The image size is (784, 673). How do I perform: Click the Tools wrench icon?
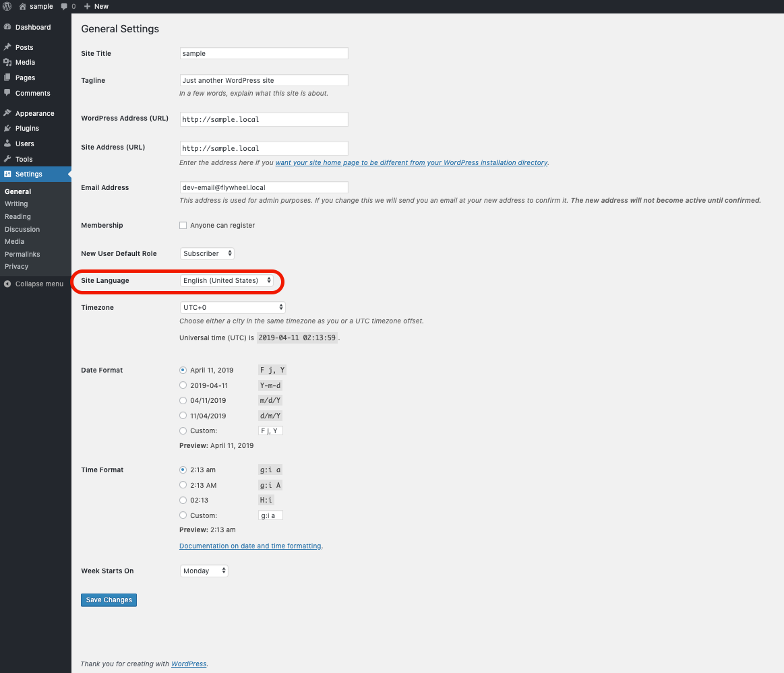(7, 159)
